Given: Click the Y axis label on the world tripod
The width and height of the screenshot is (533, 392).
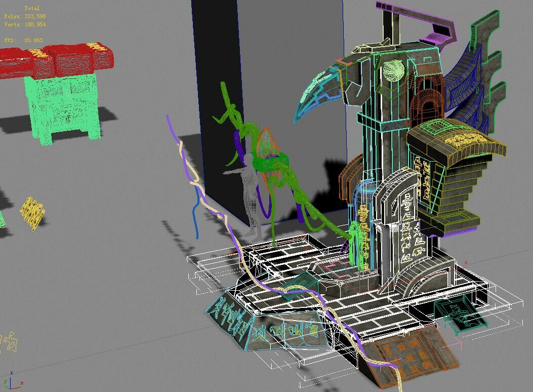Looking at the screenshot, I should pyautogui.click(x=5, y=381).
